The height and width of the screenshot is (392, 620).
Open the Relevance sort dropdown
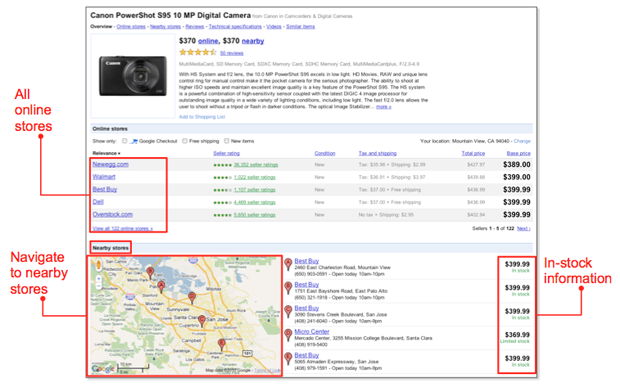pos(106,153)
